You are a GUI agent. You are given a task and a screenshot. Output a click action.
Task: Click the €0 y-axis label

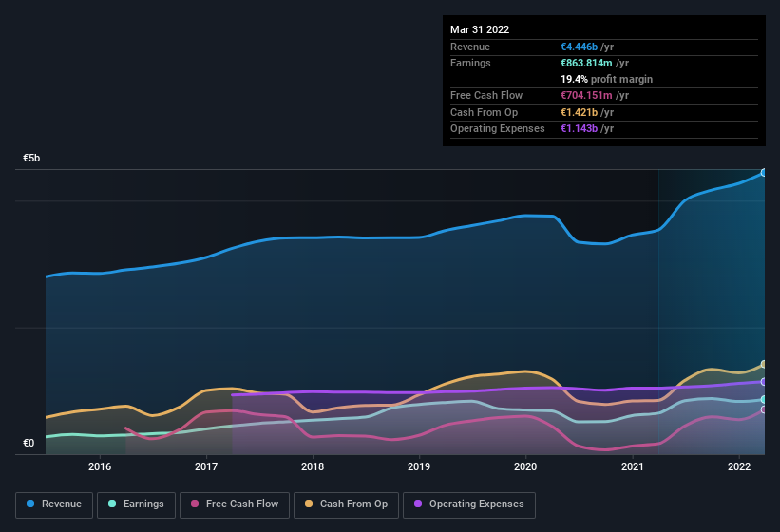pos(29,443)
